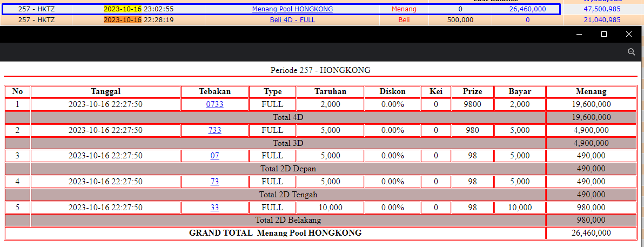Click the Total 2D Tengah row label
This screenshot has width=644, height=247.
288,195
